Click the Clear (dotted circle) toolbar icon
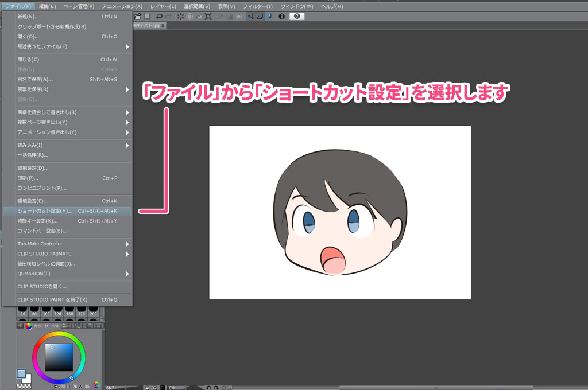The image size is (588, 390). (180, 17)
